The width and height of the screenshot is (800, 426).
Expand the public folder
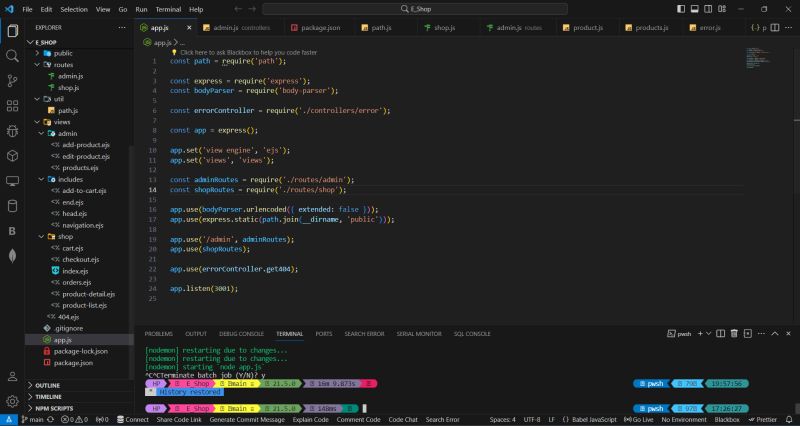coord(62,53)
